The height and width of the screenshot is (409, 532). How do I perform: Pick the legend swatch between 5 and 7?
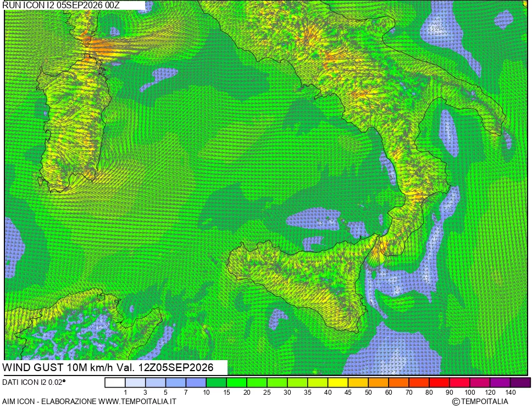click(x=176, y=383)
